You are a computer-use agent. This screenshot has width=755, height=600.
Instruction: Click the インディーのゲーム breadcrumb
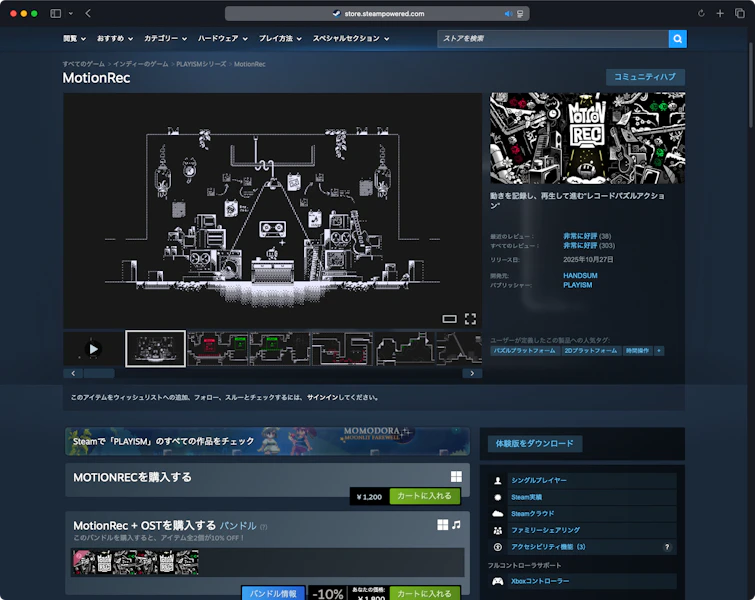tap(141, 64)
